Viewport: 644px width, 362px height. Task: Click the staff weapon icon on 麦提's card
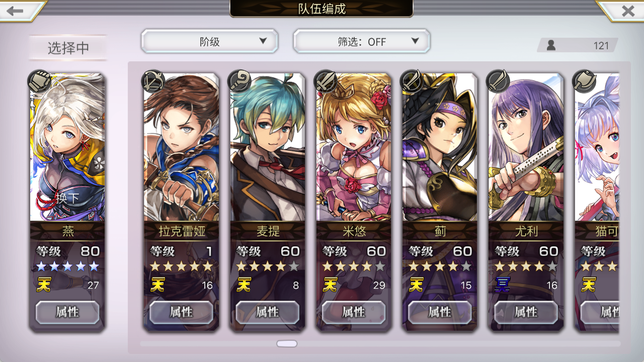(x=239, y=81)
